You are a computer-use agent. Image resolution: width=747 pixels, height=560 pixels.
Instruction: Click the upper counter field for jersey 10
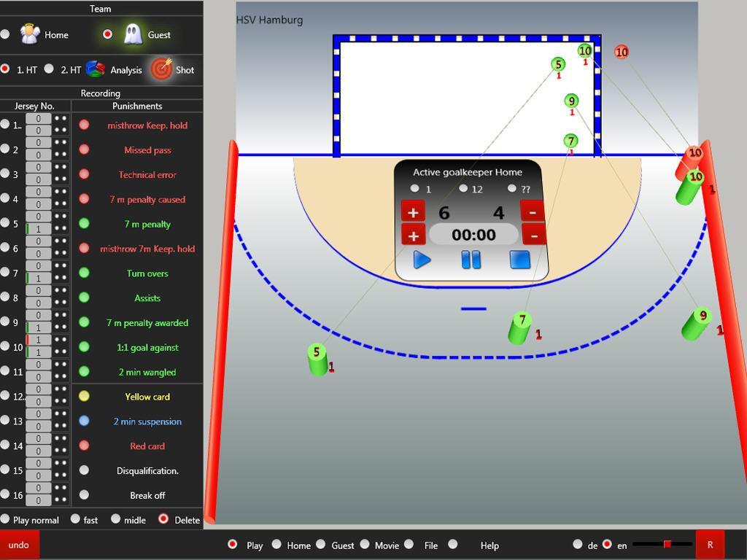click(38, 340)
